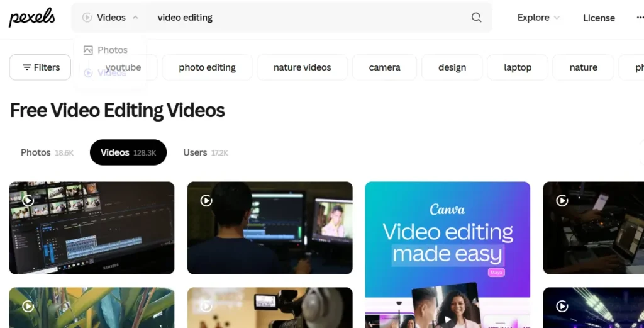
Task: Play icon on DJ mixer laptop video
Action: coord(562,201)
